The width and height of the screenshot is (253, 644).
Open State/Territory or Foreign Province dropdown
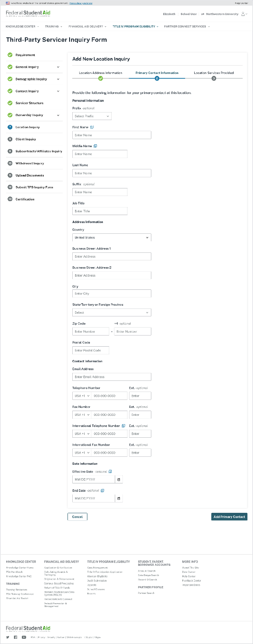(112, 312)
